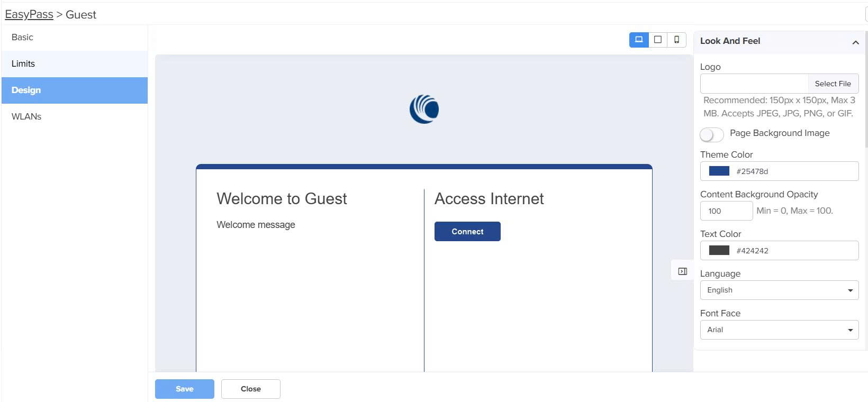Click the portal logo image in preview
Viewport: 868px width, 402px height.
(x=424, y=109)
